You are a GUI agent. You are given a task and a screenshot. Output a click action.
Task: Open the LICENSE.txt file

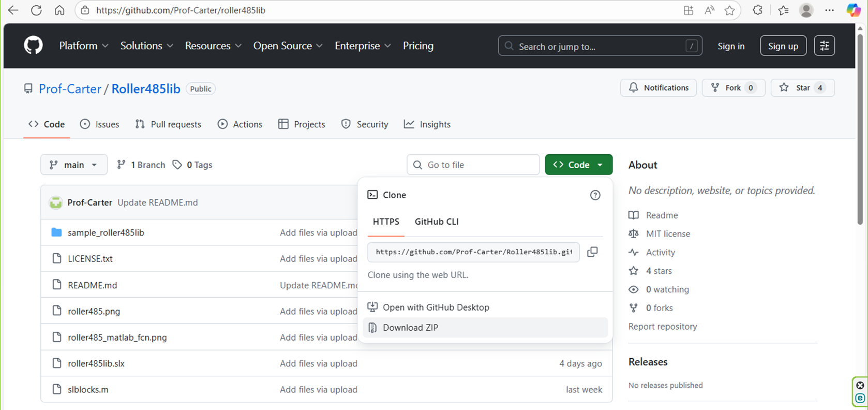pyautogui.click(x=90, y=258)
